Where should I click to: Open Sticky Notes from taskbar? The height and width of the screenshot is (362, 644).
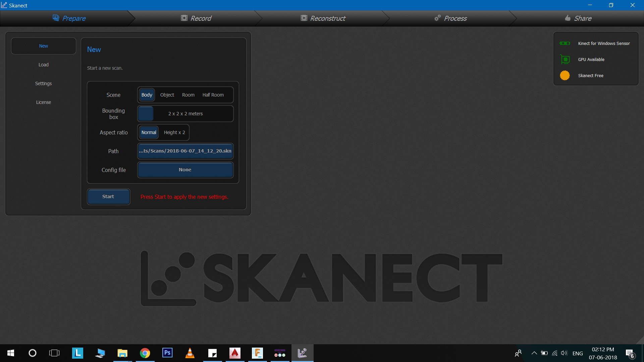[x=212, y=353]
